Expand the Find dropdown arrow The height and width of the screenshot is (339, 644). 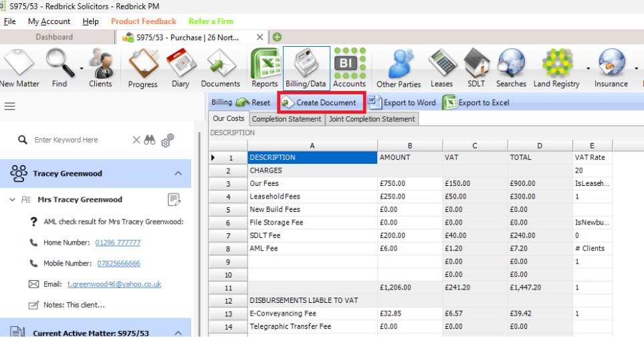pyautogui.click(x=82, y=68)
